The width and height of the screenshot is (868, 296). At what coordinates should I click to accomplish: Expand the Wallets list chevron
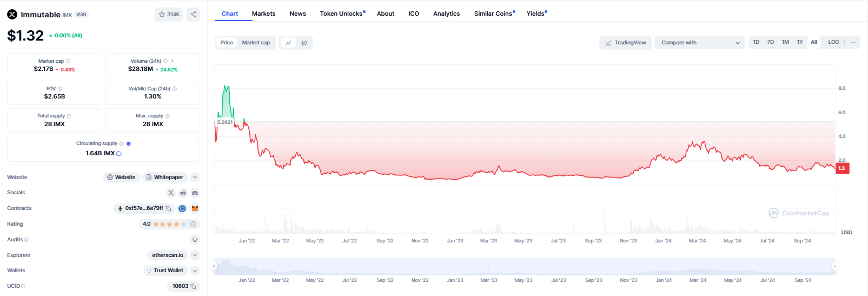click(195, 271)
